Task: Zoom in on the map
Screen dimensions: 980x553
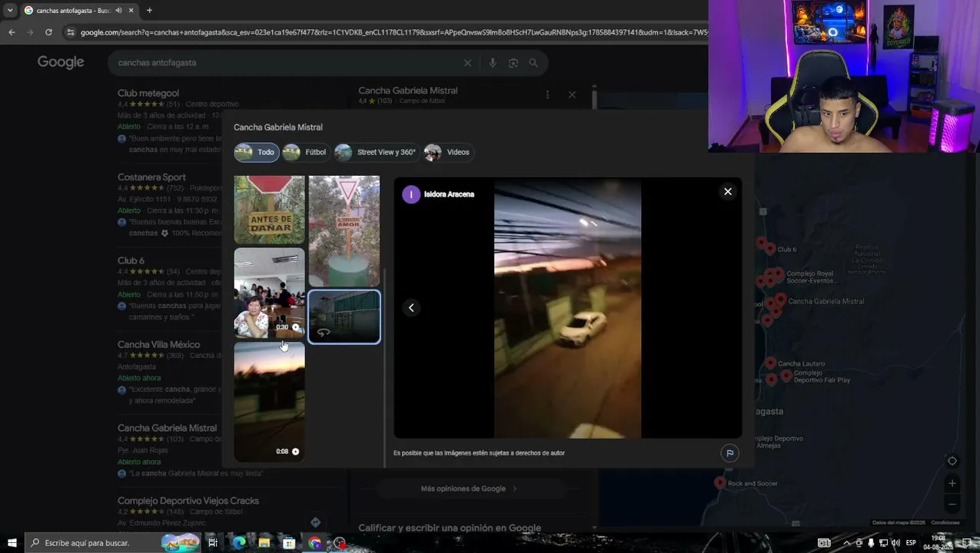Action: pos(952,483)
